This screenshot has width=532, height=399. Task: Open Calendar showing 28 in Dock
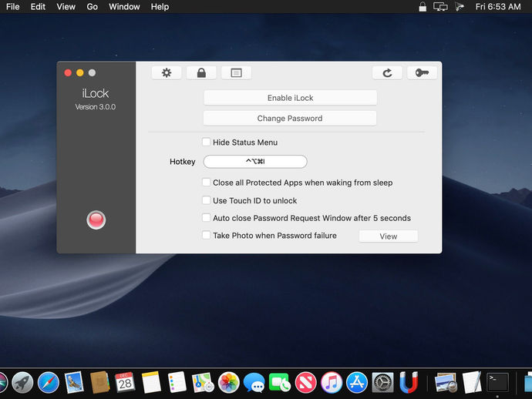click(x=125, y=383)
